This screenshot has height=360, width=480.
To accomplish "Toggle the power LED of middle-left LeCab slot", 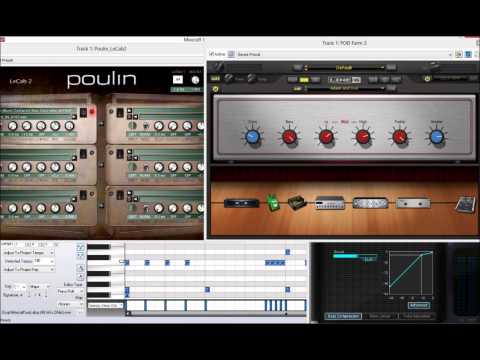I will [x=92, y=153].
